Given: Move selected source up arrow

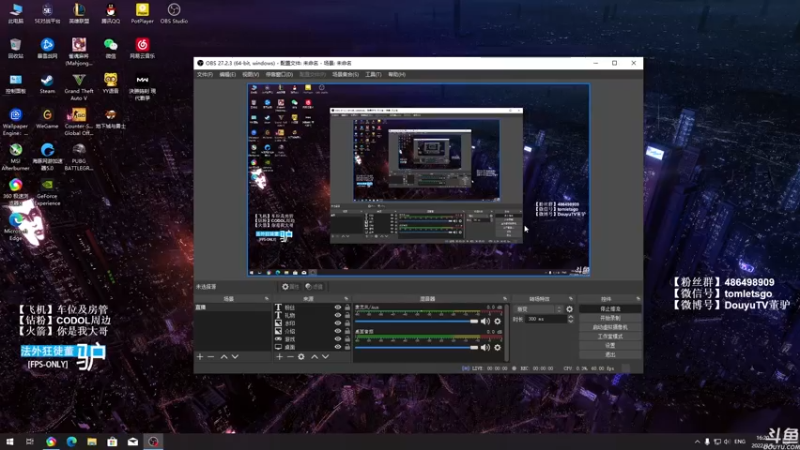Looking at the screenshot, I should coord(314,357).
